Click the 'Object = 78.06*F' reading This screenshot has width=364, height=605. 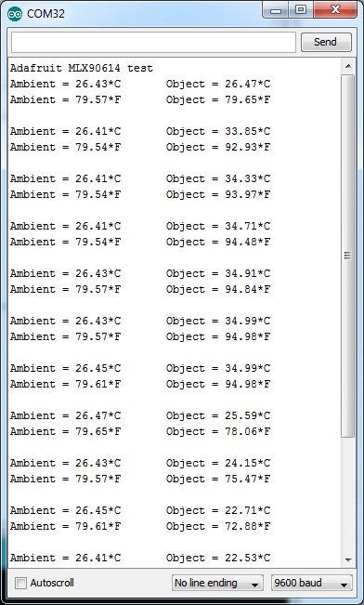(218, 432)
